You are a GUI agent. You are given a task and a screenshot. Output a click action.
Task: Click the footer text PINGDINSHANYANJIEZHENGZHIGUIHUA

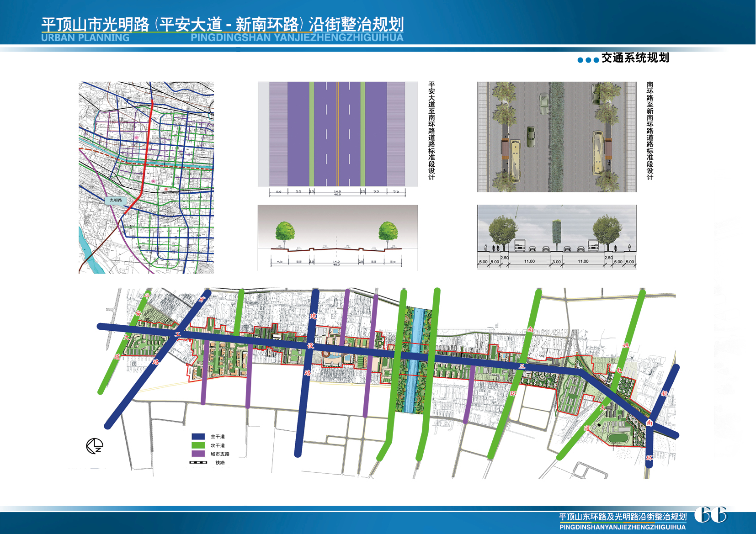coord(623,527)
